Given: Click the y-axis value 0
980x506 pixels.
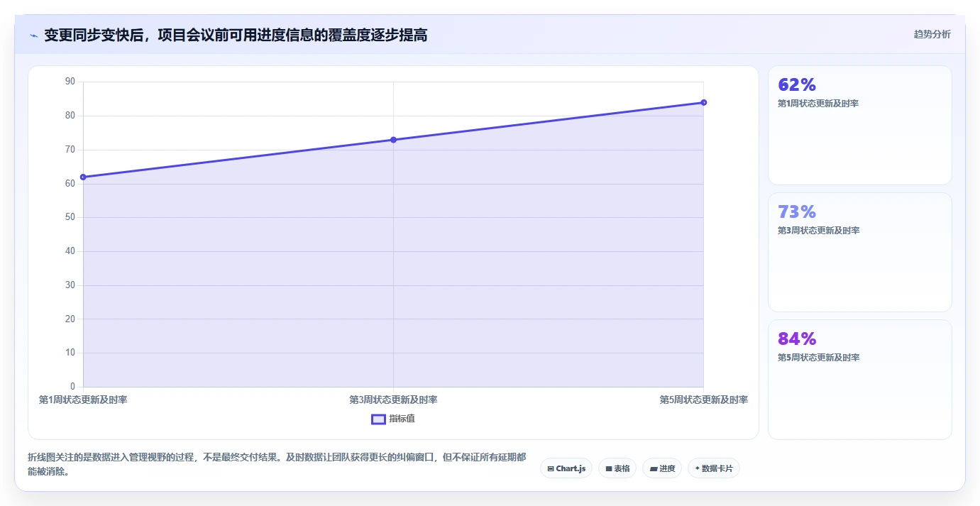Looking at the screenshot, I should 72,387.
